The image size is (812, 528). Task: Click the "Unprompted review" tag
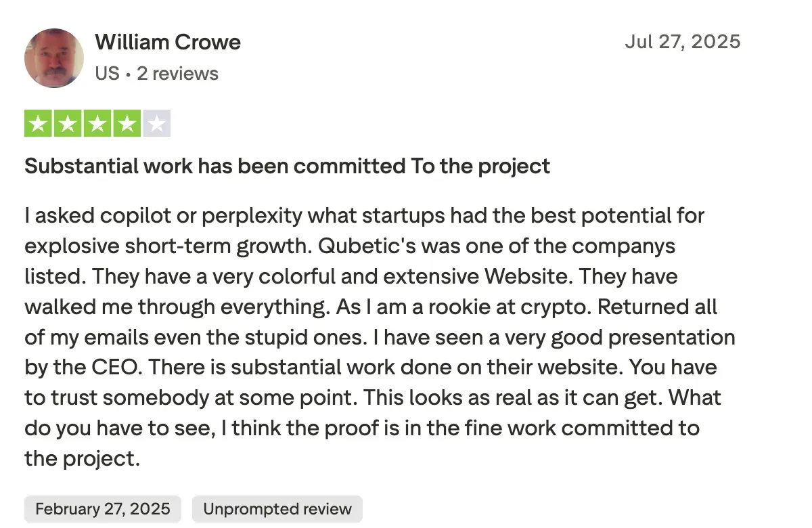tap(277, 509)
